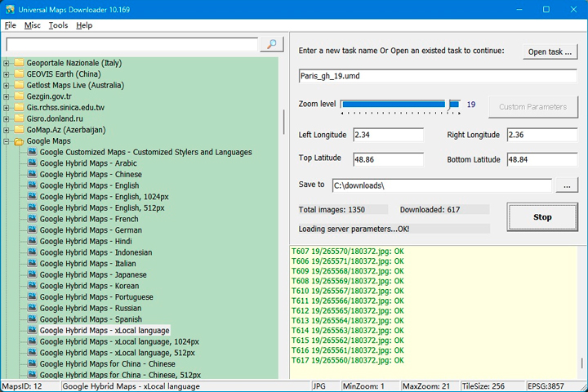
Task: Click map icon for Google Hybrid Maps - French
Action: pos(32,219)
